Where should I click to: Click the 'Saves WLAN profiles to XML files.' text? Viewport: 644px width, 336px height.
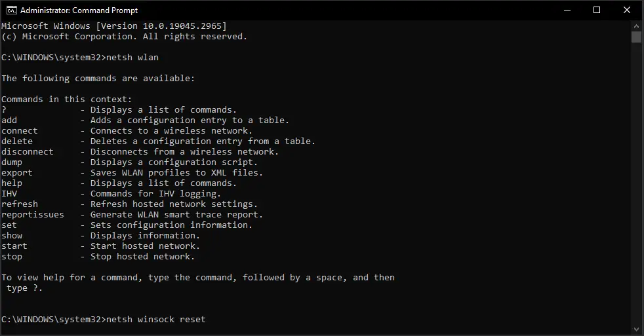[176, 173]
